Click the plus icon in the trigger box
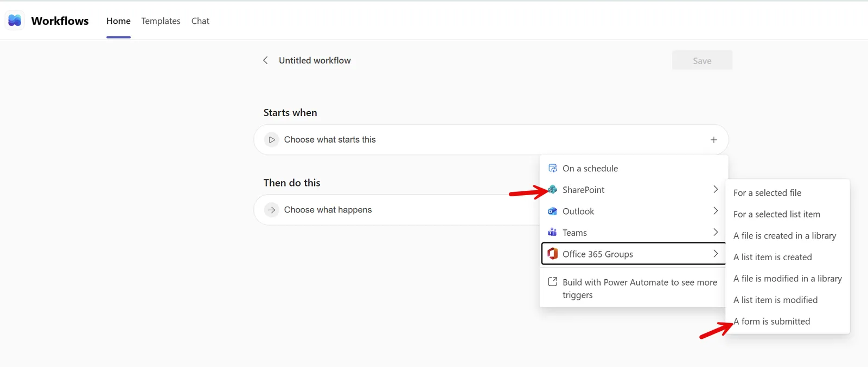Screen dimensions: 868x367 click(x=714, y=140)
